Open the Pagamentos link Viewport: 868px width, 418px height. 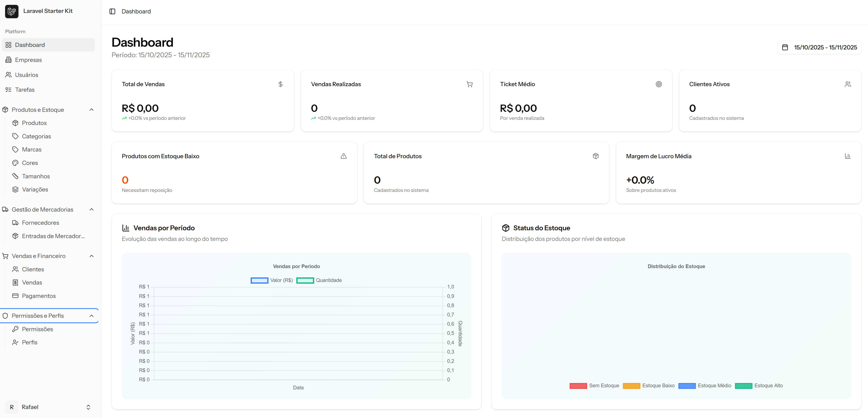[39, 296]
